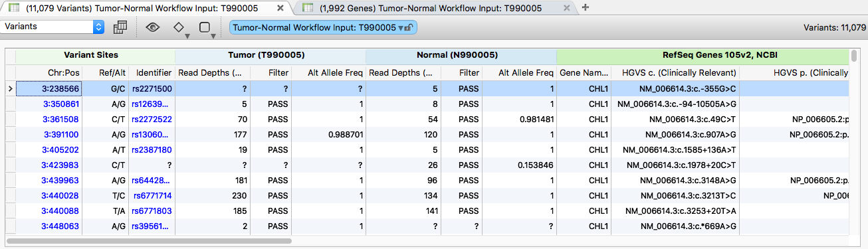
Task: Toggle the eye visibility icon in toolbar
Action: pyautogui.click(x=154, y=27)
